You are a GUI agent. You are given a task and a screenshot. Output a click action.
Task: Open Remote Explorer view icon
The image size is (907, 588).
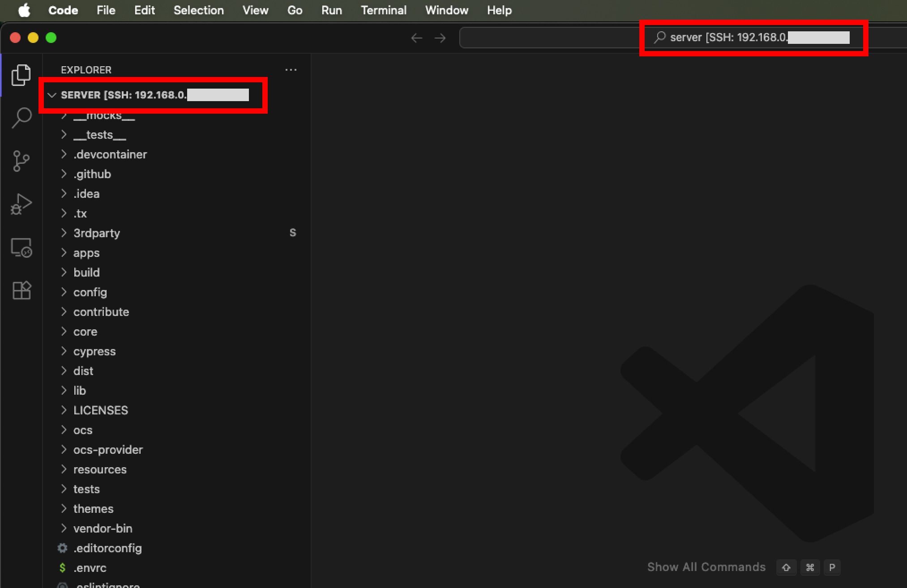tap(21, 247)
